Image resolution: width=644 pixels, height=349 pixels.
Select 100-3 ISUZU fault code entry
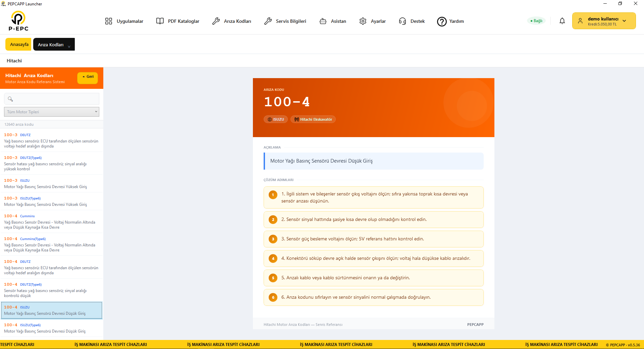point(52,183)
